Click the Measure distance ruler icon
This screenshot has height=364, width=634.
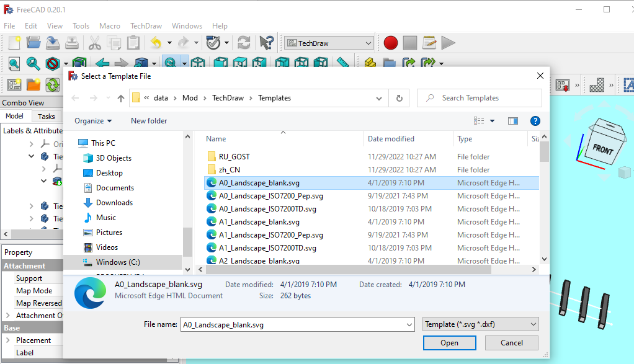[x=343, y=62]
